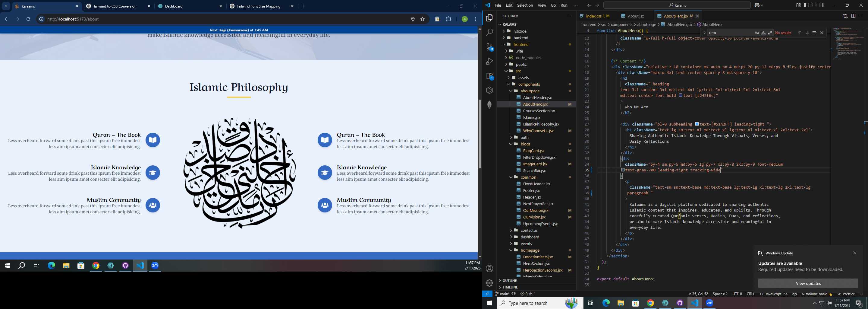Viewport: 868px width, 309px height.
Task: Open the Run and Debug view
Action: pos(489,61)
